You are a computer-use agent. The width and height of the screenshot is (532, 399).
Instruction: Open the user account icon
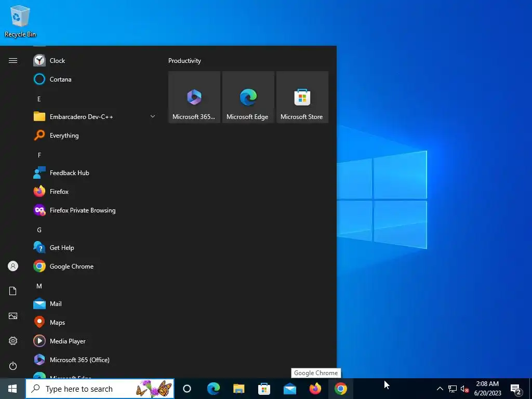pos(13,266)
